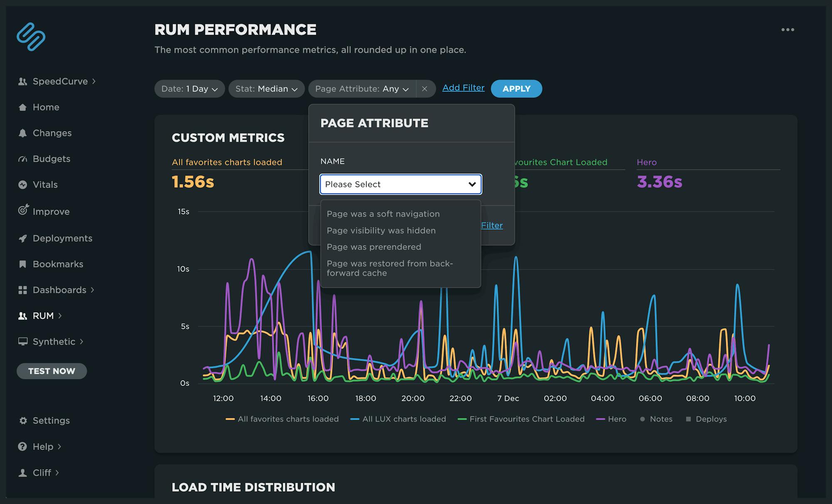The image size is (832, 504).
Task: Open the Changes section
Action: click(52, 133)
